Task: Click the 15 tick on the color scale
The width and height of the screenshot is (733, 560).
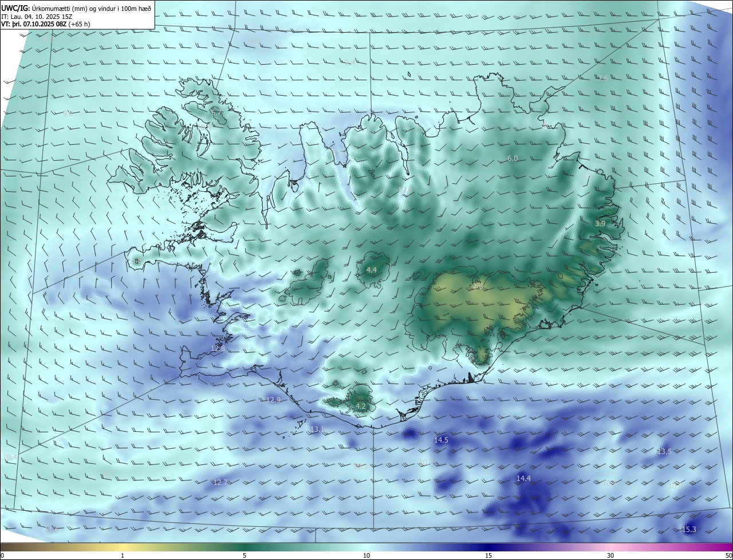Action: (x=488, y=555)
